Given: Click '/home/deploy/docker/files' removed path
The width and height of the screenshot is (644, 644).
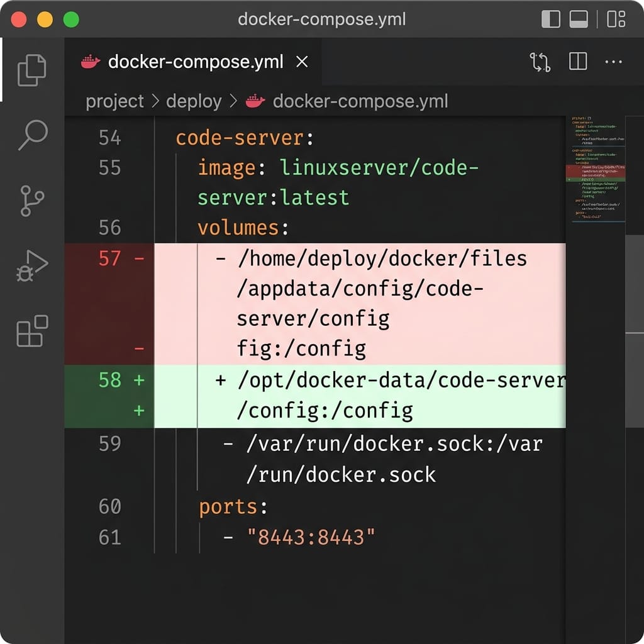Looking at the screenshot, I should [382, 258].
